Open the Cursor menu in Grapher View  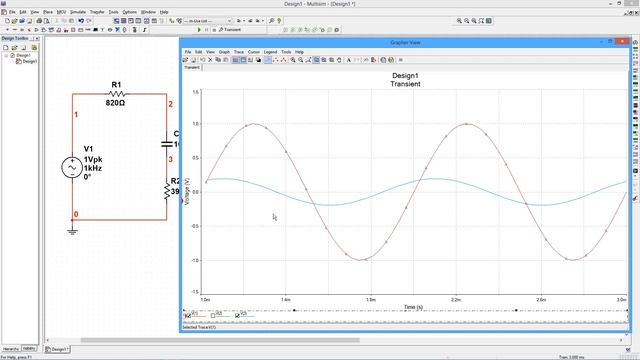click(x=253, y=52)
